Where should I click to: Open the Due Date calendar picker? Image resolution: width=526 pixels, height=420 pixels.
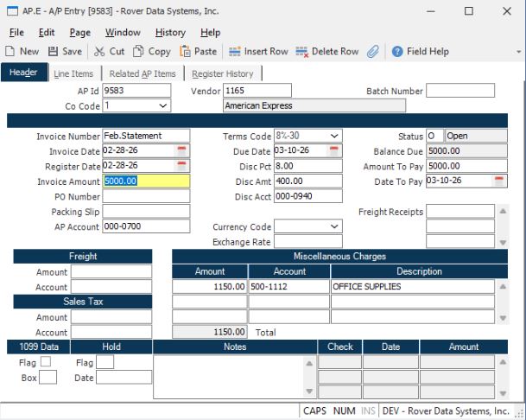point(334,150)
